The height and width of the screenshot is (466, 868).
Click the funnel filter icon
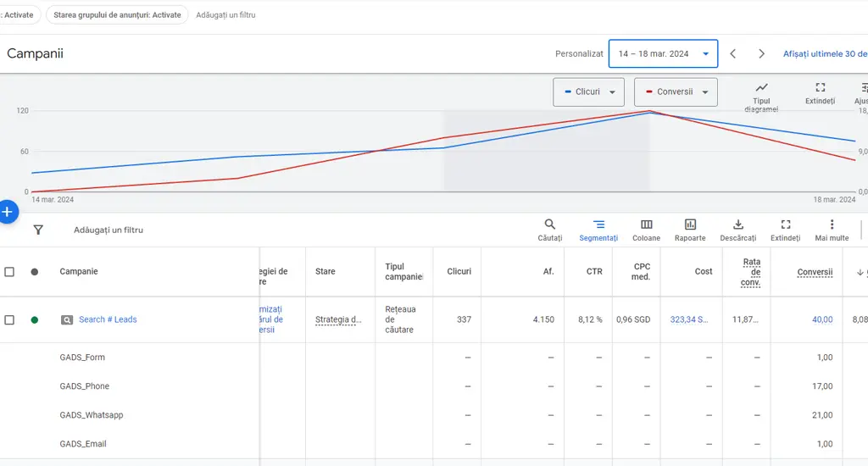tap(38, 230)
